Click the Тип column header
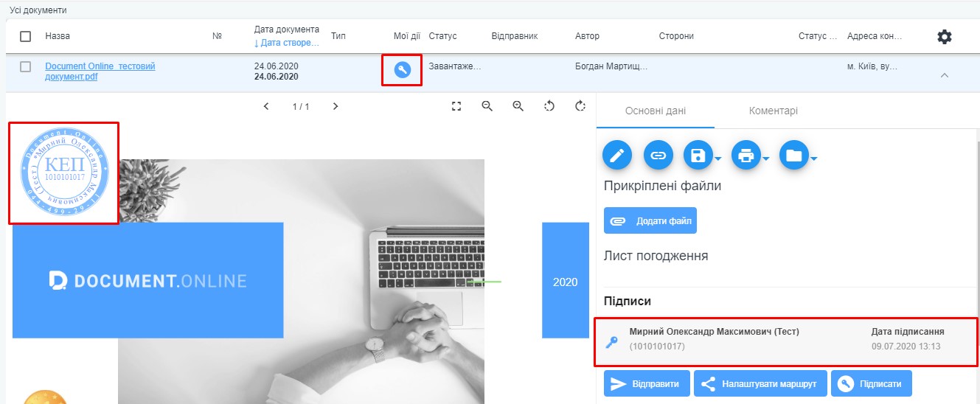This screenshot has height=404, width=980. pos(338,36)
